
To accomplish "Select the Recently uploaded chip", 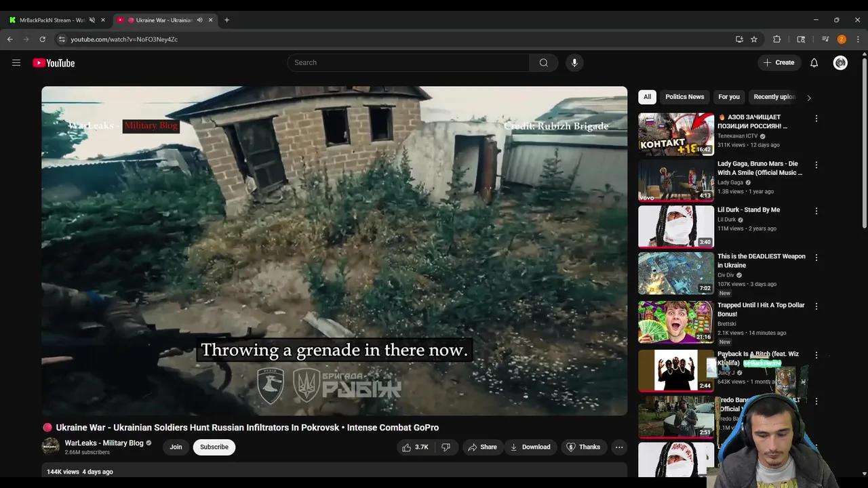I will (774, 97).
